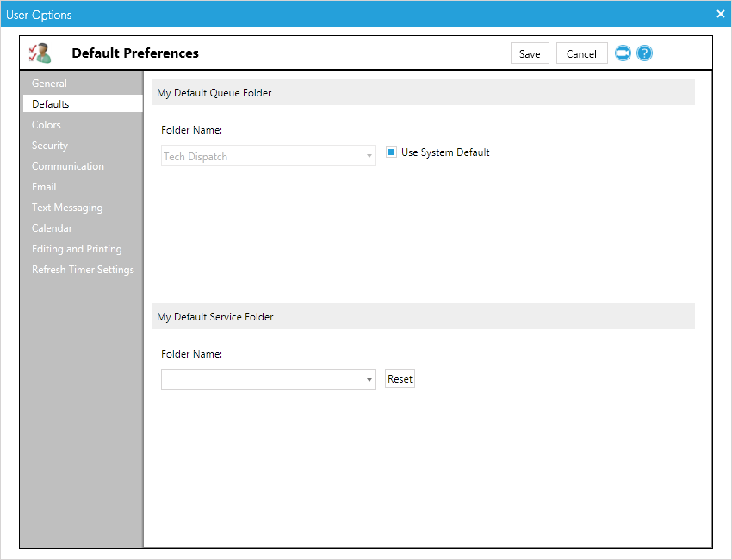Image resolution: width=732 pixels, height=560 pixels.
Task: Open the Tech Dispatch queue folder dropdown
Action: [369, 157]
